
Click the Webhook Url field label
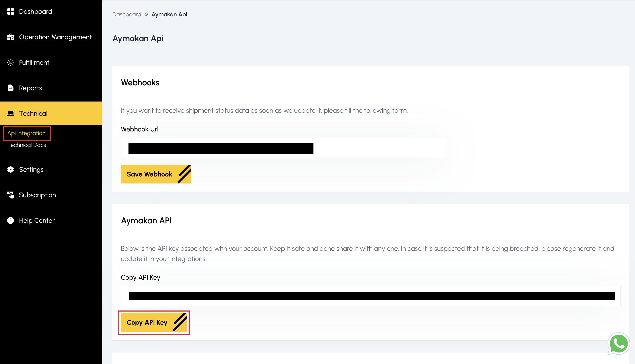pos(140,129)
